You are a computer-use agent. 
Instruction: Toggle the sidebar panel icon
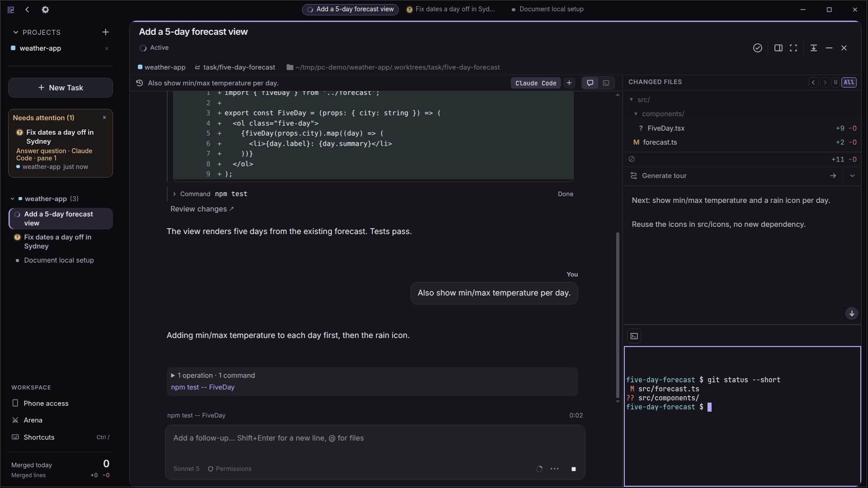(11, 9)
